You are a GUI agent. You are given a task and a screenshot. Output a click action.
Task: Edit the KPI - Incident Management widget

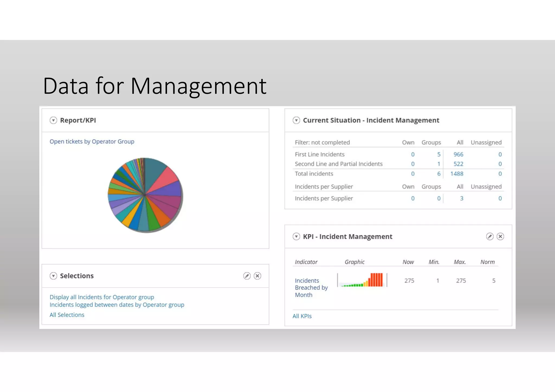coord(489,236)
